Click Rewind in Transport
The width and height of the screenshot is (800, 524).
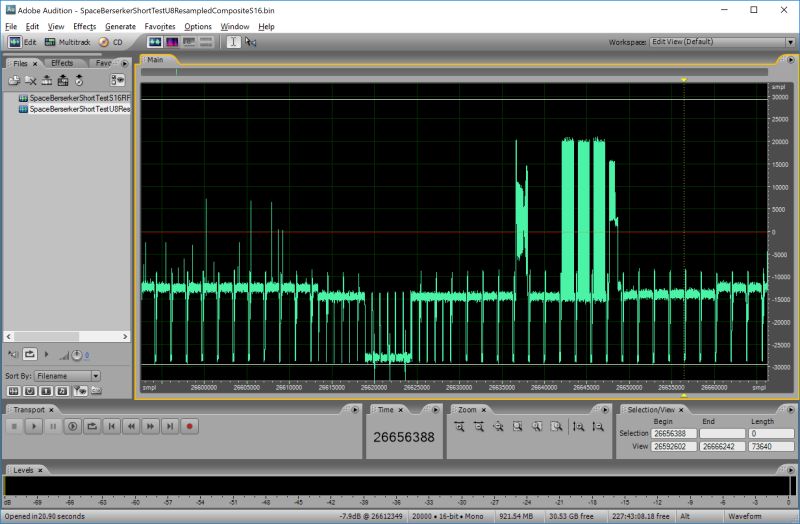131,426
